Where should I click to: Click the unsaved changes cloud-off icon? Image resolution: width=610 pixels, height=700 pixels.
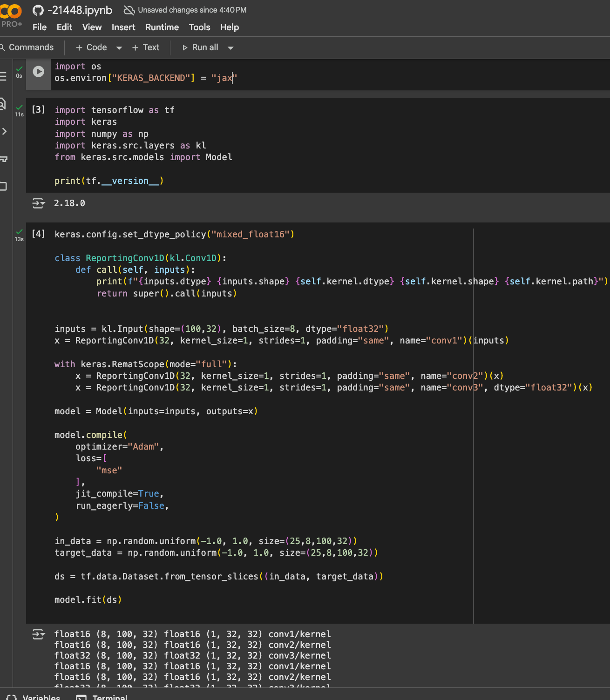tap(129, 10)
